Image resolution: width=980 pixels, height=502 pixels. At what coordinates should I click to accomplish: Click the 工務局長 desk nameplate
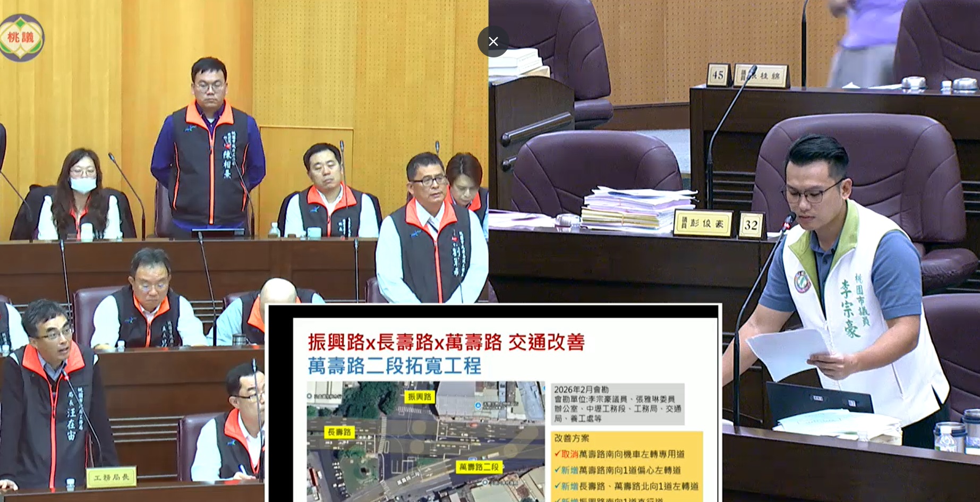pos(112,477)
